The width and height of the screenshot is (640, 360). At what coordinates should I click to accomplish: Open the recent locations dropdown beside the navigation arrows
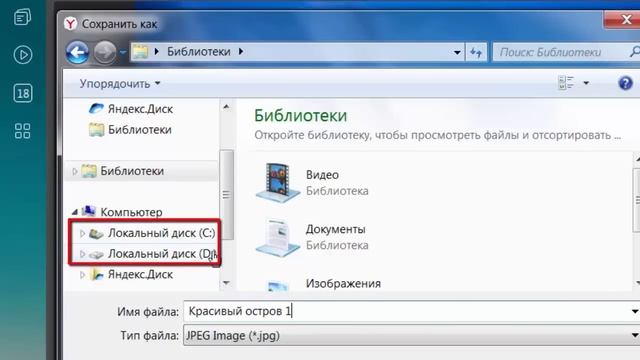pos(123,53)
